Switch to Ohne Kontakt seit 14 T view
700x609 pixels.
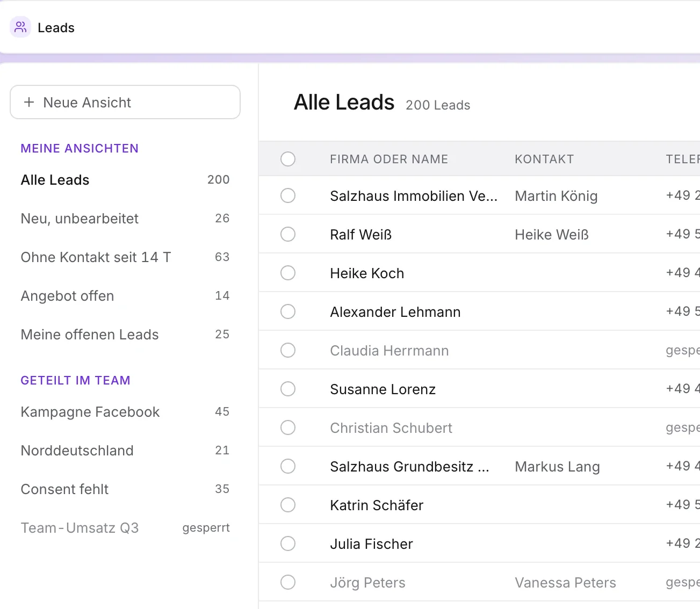click(x=125, y=257)
